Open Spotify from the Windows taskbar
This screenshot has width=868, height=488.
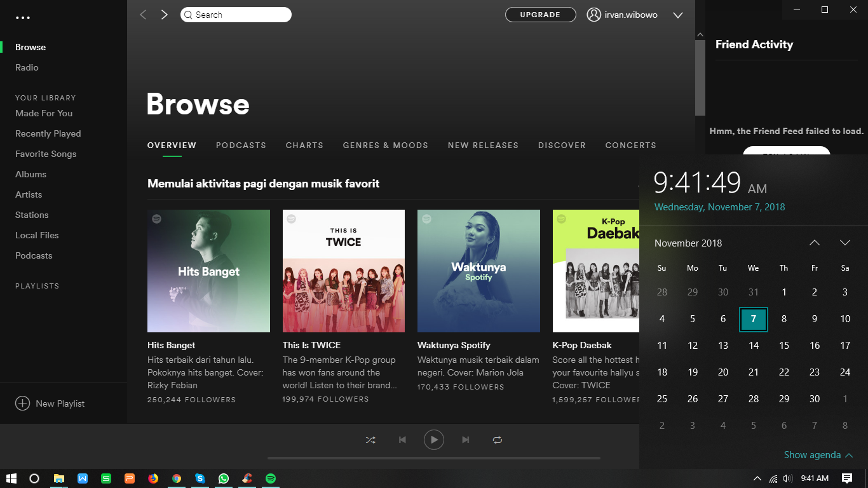(x=271, y=478)
